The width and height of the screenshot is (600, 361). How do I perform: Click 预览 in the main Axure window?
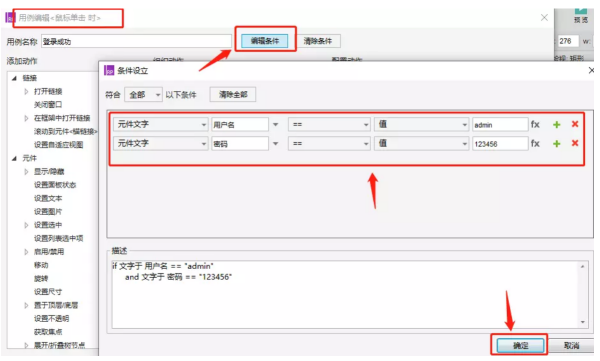[x=581, y=16]
